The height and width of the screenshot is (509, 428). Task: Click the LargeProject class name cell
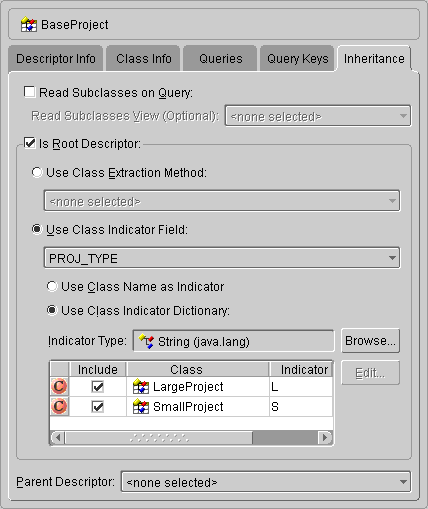tap(198, 387)
